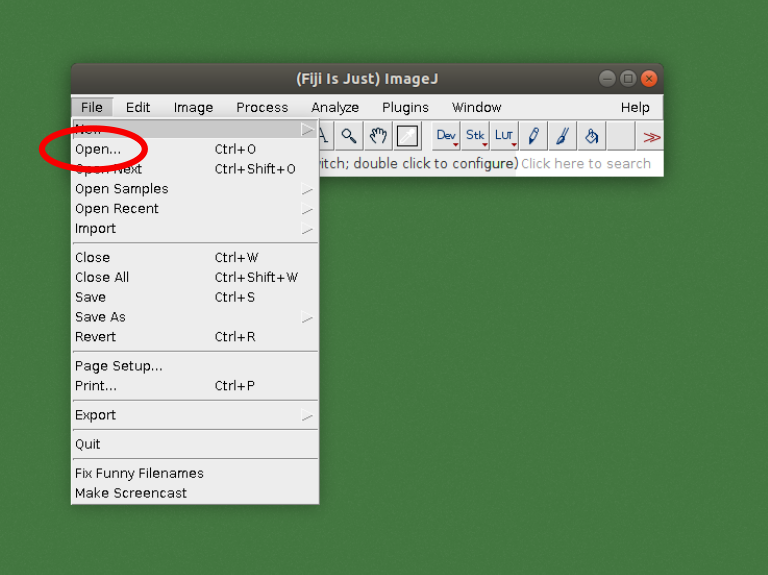
Task: Click the File menu
Action: click(x=92, y=107)
